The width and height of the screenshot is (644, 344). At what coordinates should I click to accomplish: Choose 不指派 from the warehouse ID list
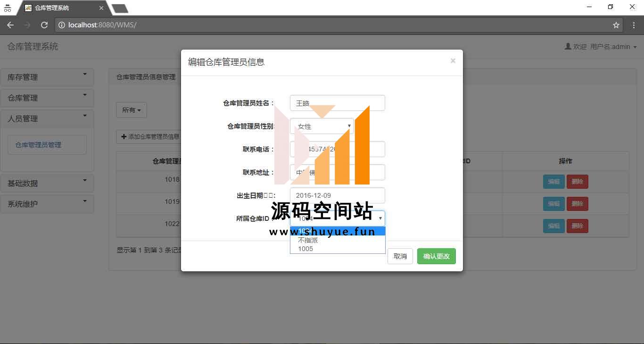point(338,240)
